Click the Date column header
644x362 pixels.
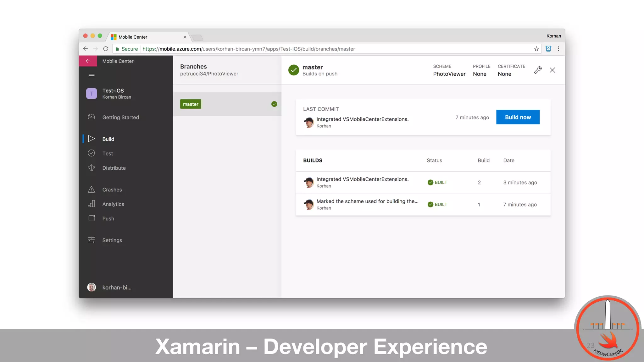[509, 160]
